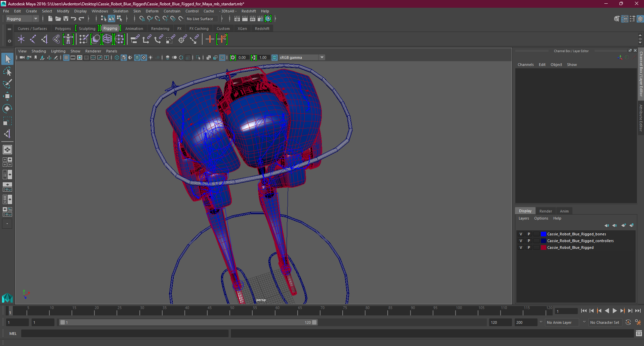Open the Constrain menu
The image size is (644, 346).
pos(172,11)
